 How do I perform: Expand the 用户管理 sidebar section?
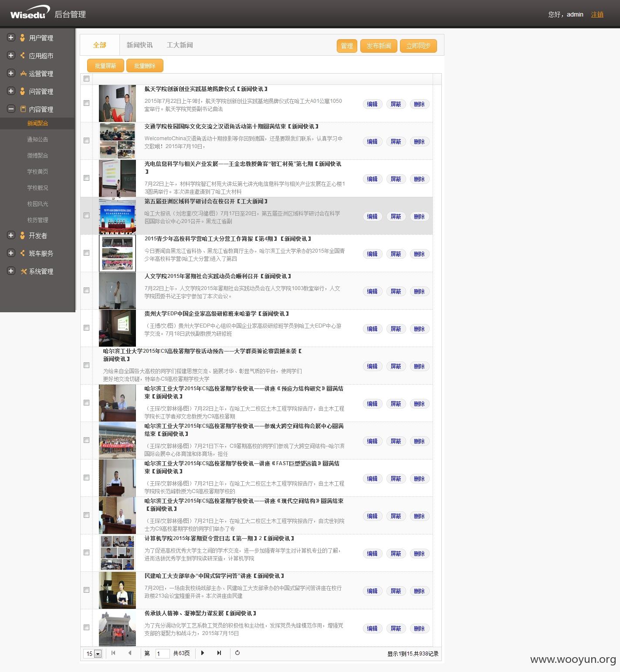pyautogui.click(x=11, y=37)
